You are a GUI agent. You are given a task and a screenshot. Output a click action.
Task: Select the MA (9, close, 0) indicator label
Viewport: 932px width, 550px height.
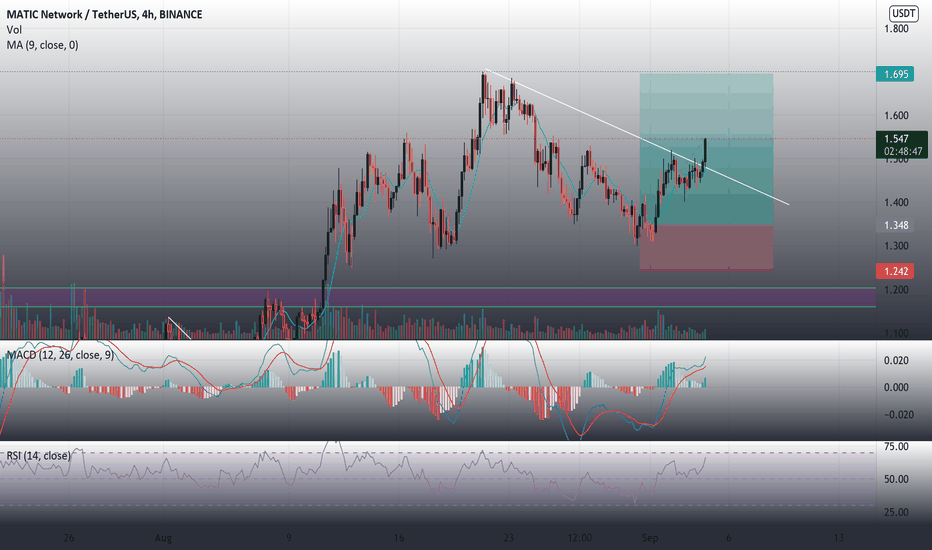pos(42,45)
